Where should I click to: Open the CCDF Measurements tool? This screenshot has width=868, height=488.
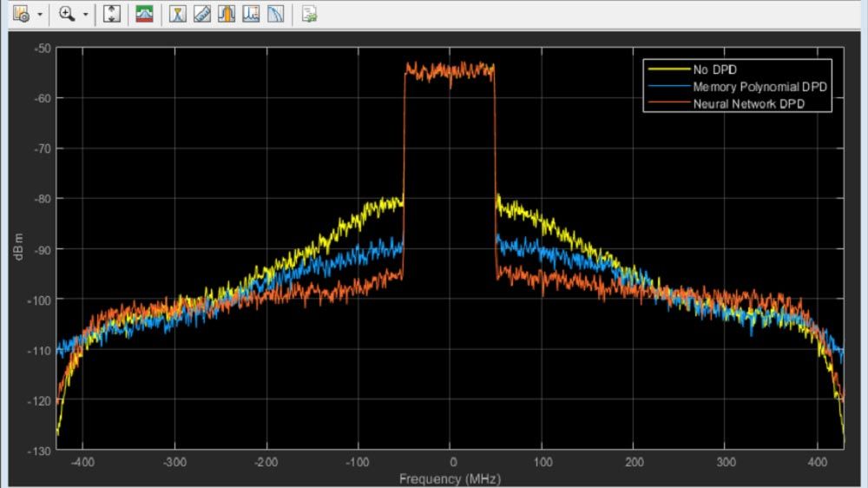275,14
